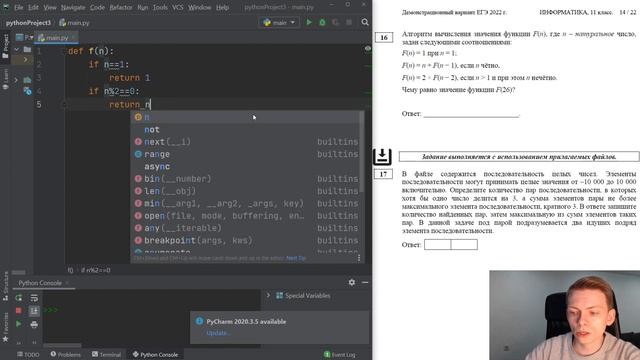
Task: Click the green Execute arrow in the console toolbar
Action: point(19,324)
